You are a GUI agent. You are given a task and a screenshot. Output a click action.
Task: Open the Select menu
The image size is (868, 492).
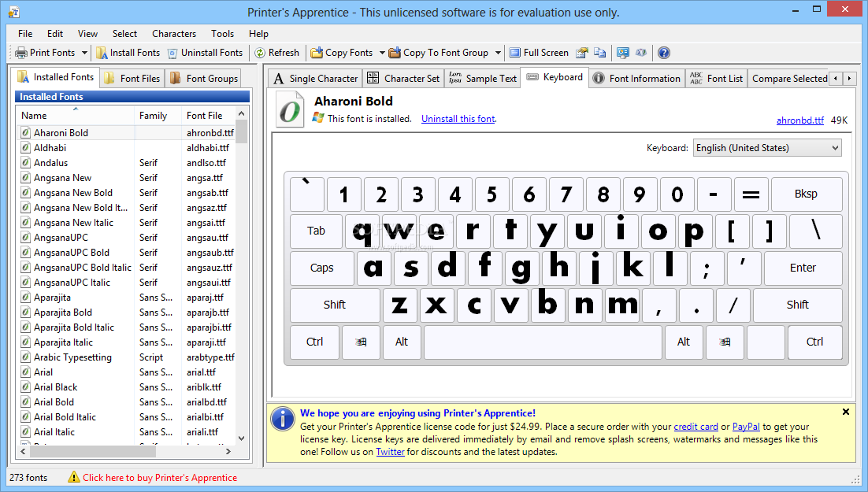click(x=124, y=34)
